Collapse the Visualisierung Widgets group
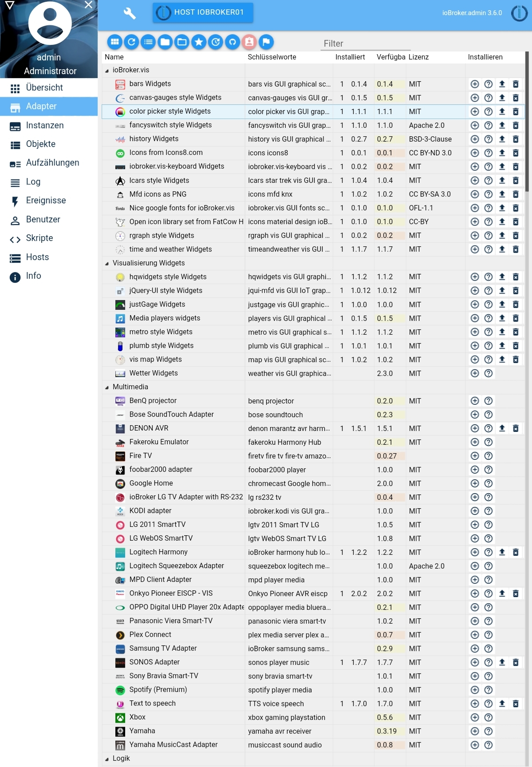 coord(106,264)
